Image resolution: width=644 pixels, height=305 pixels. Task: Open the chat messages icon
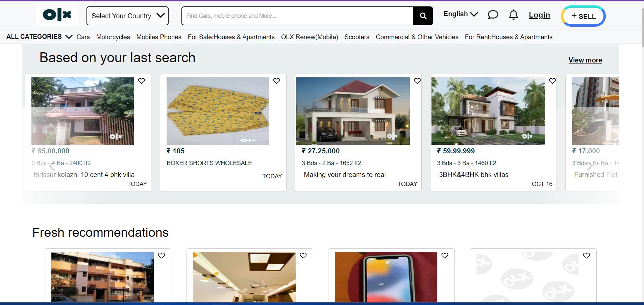(x=493, y=15)
